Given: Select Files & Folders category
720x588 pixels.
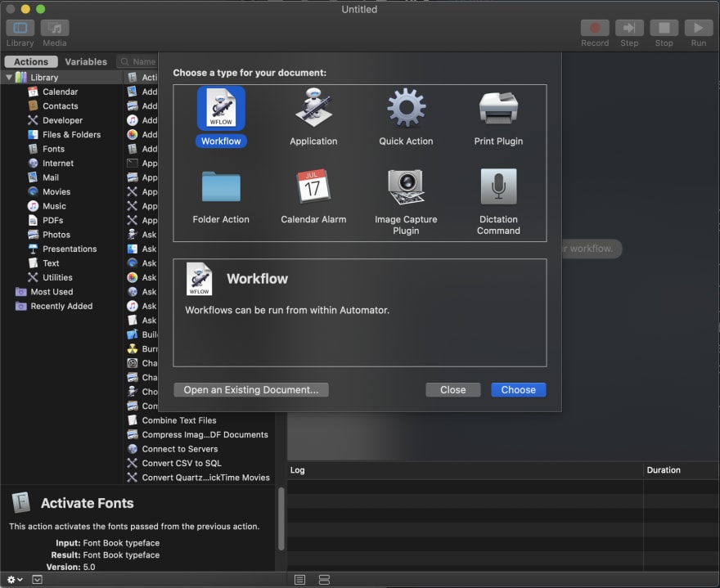Looking at the screenshot, I should (71, 134).
